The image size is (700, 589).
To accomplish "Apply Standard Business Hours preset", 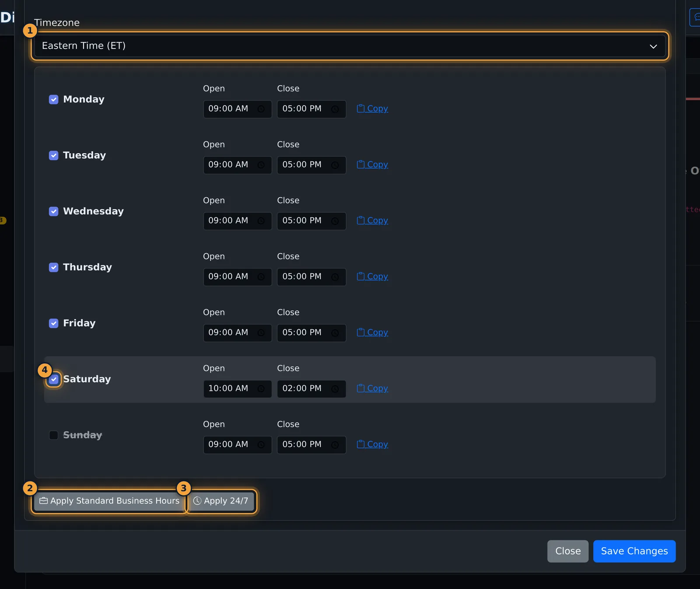I will 109,501.
